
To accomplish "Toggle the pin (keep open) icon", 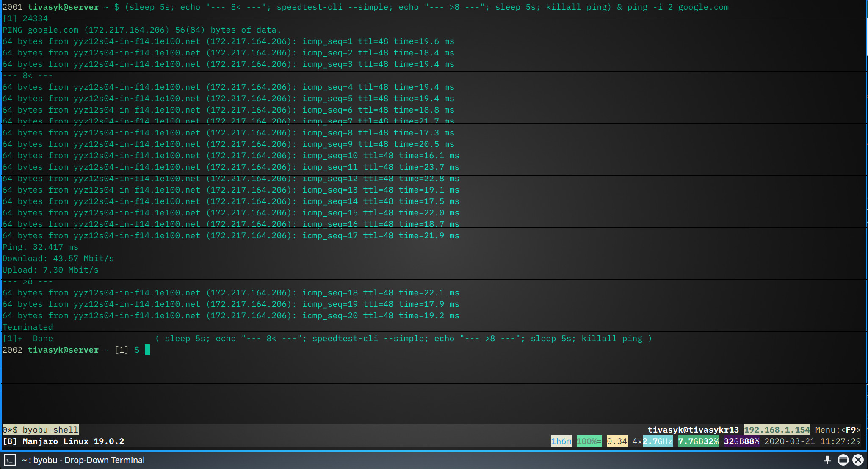I will (827, 460).
